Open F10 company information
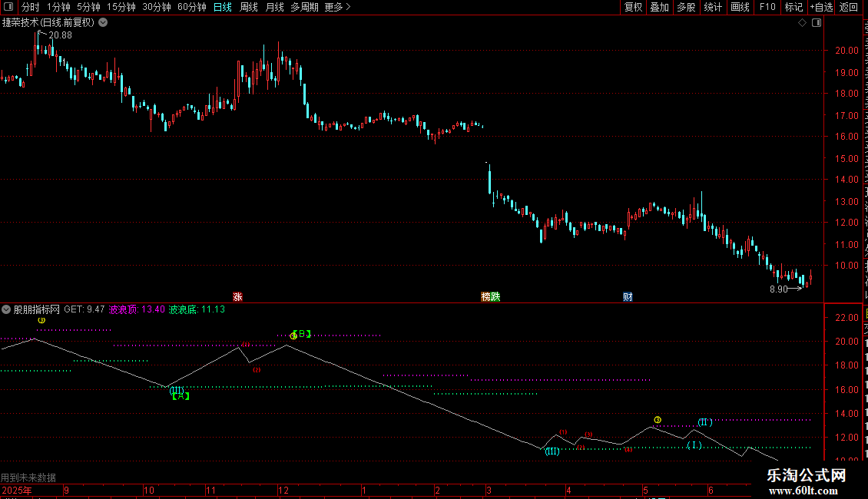 [767, 7]
